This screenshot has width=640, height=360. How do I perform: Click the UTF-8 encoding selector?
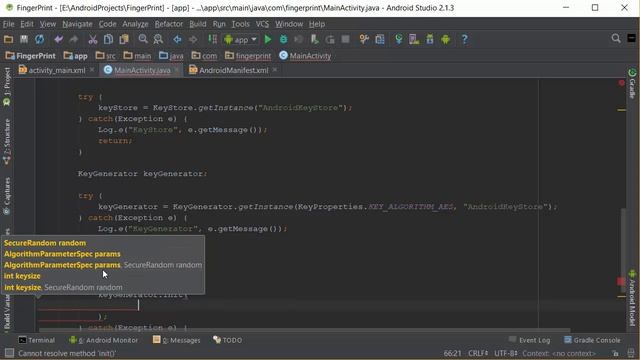click(x=505, y=353)
